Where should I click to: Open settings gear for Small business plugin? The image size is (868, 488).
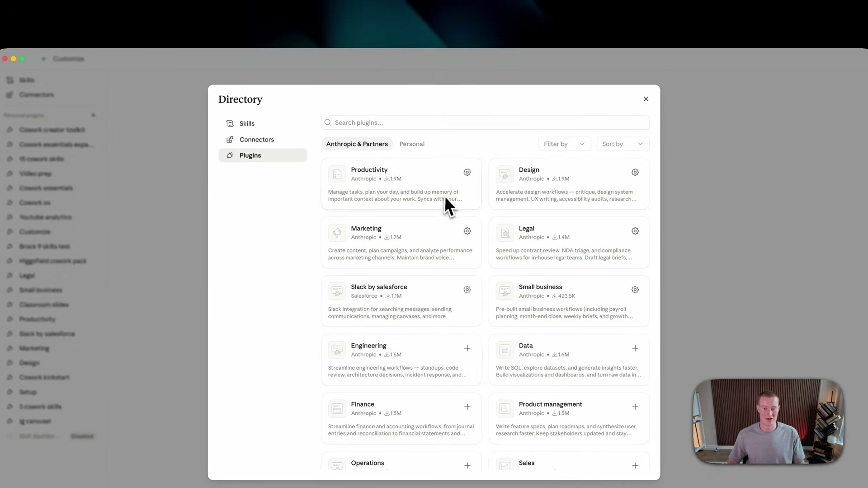tap(635, 290)
